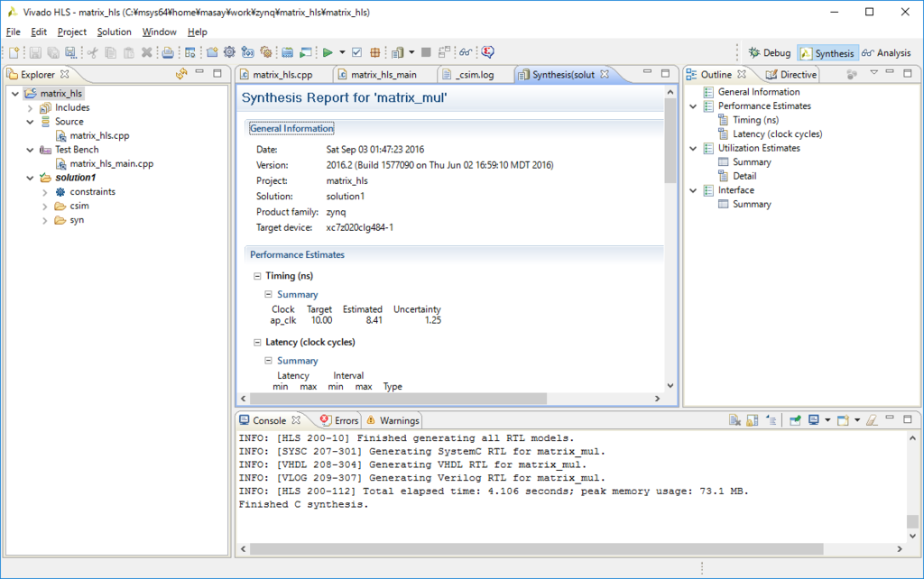Open dropdown arrow next to Run Synthesis
Viewport: 924px width, 579px height.
click(342, 52)
